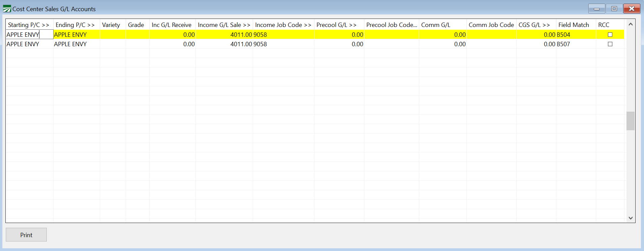644x251 pixels.
Task: Select Precool G/L 0.00 in B507 row
Action: pos(339,44)
